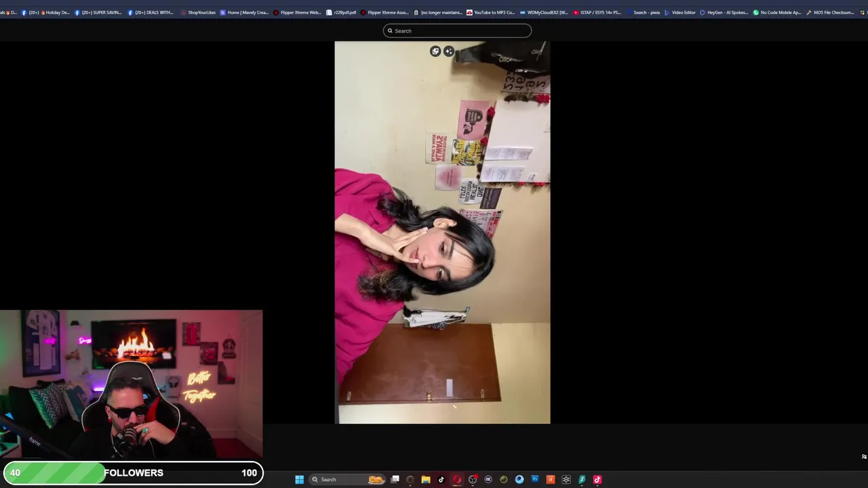
Task: Open the No Code Mobile Ap... bookmark
Action: (777, 12)
